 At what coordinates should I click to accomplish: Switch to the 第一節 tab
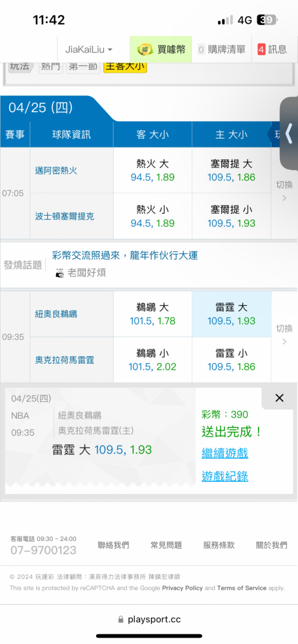[83, 66]
